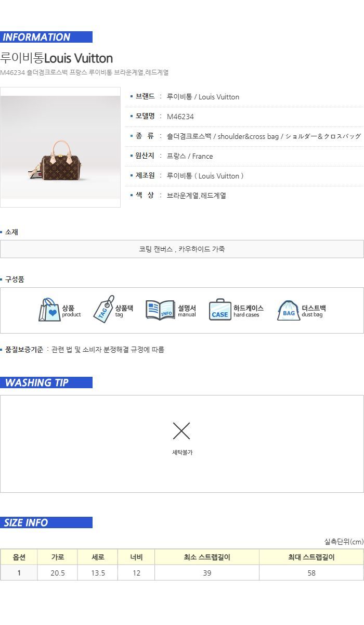This screenshot has height=625, width=364.
Task: Click the WASHING TIP section header
Action: pyautogui.click(x=46, y=382)
